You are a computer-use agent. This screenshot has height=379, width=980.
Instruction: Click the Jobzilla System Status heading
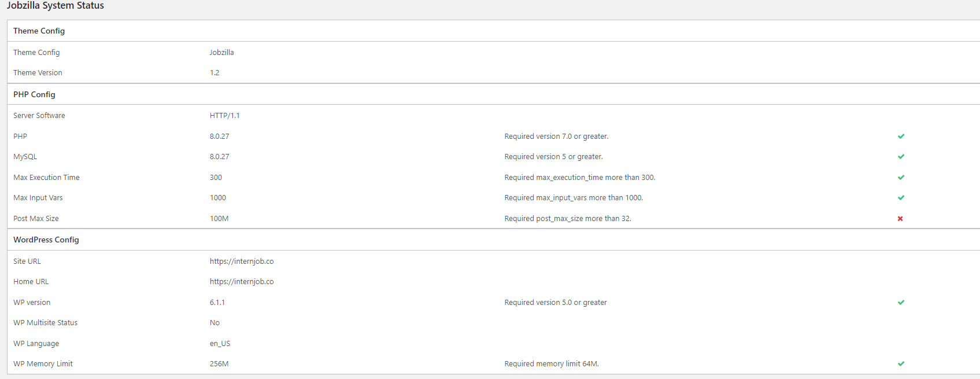(x=56, y=6)
